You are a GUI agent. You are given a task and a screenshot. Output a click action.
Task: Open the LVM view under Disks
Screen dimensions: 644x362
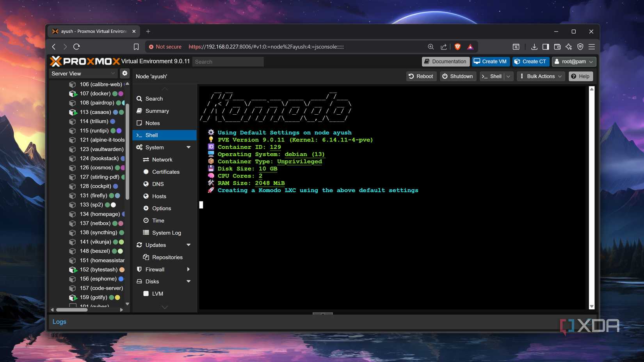click(157, 293)
